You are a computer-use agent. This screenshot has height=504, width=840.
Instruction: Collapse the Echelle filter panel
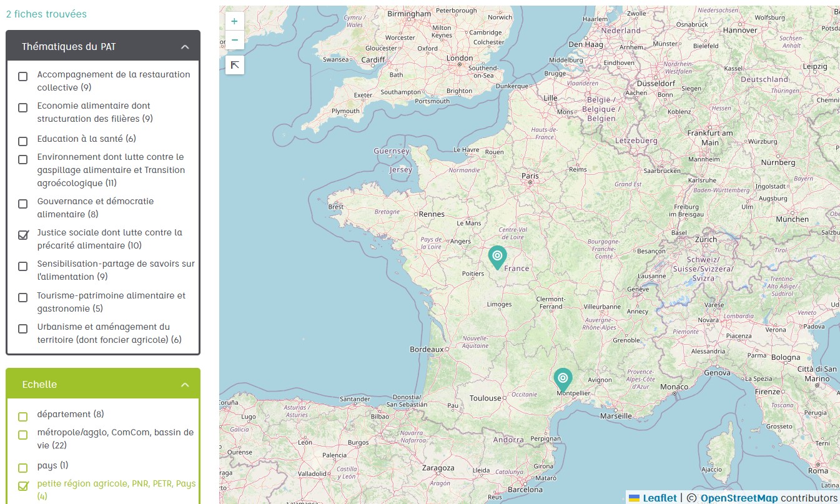click(x=184, y=385)
